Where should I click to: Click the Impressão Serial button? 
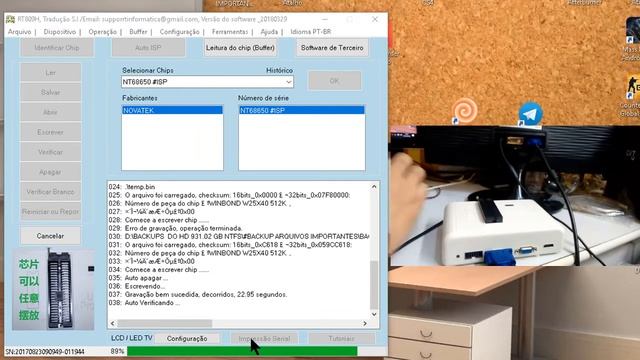pos(264,338)
